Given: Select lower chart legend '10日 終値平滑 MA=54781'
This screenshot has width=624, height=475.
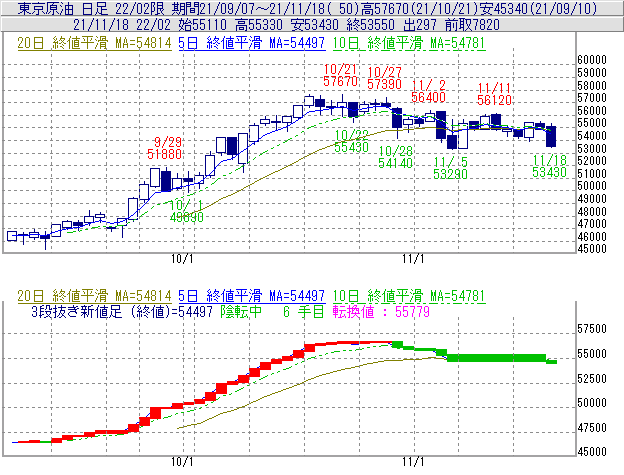Looking at the screenshot, I should click(409, 296).
